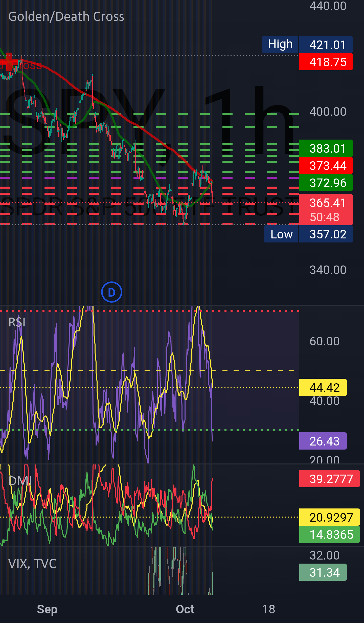The height and width of the screenshot is (623, 364).
Task: Click the DMI pane title
Action: (x=20, y=481)
